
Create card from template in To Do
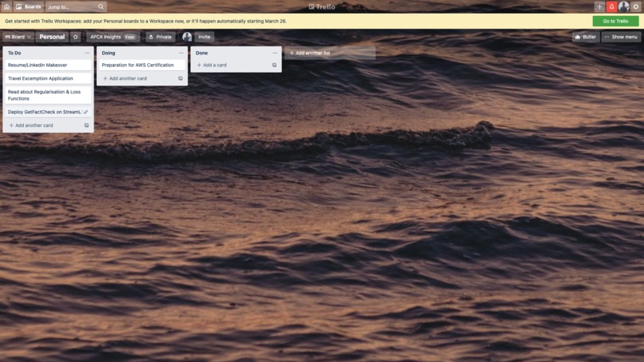coord(86,125)
